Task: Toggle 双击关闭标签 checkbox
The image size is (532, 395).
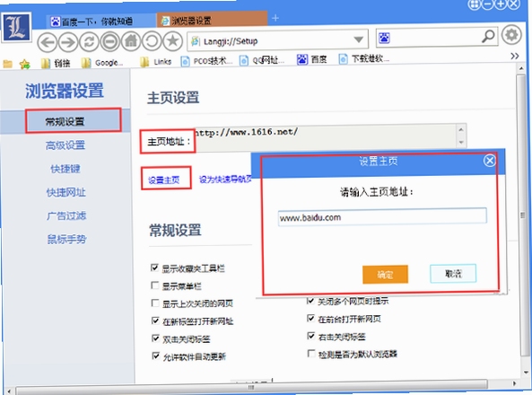Action: tap(155, 338)
